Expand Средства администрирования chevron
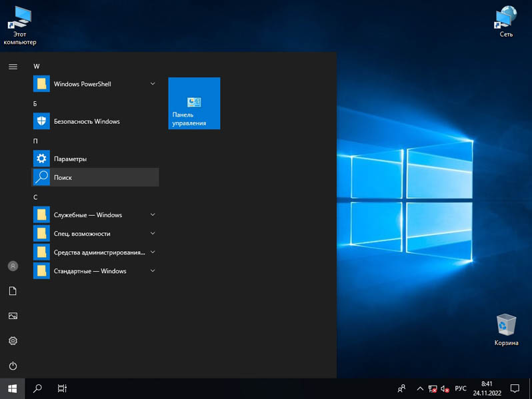This screenshot has height=399, width=532. coord(153,252)
